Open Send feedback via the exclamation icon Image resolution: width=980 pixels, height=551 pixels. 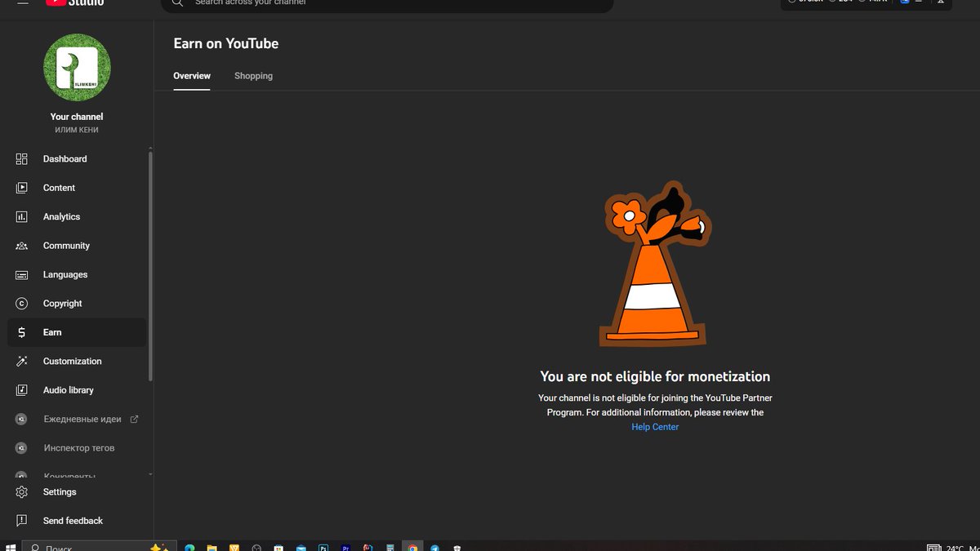coord(22,521)
